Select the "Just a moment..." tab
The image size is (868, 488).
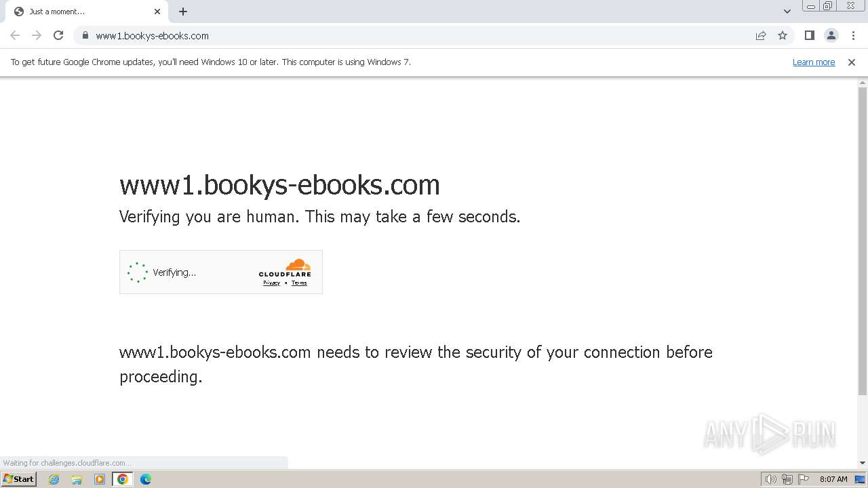(75, 12)
